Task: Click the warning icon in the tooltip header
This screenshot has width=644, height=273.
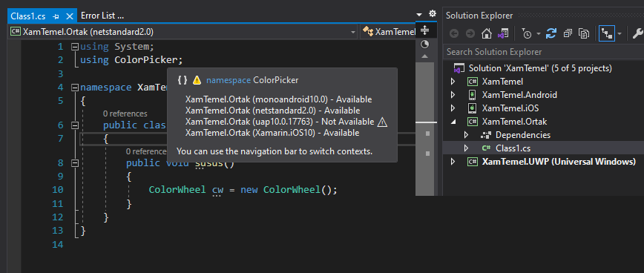Action: [197, 80]
